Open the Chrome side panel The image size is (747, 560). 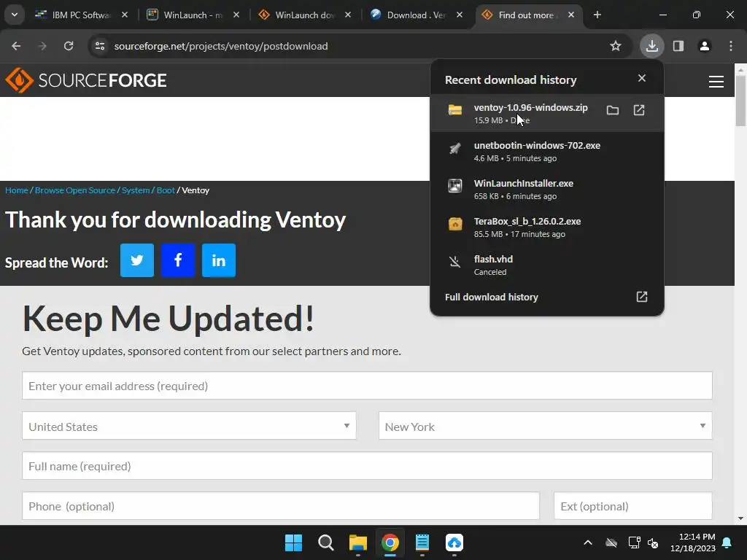678,46
